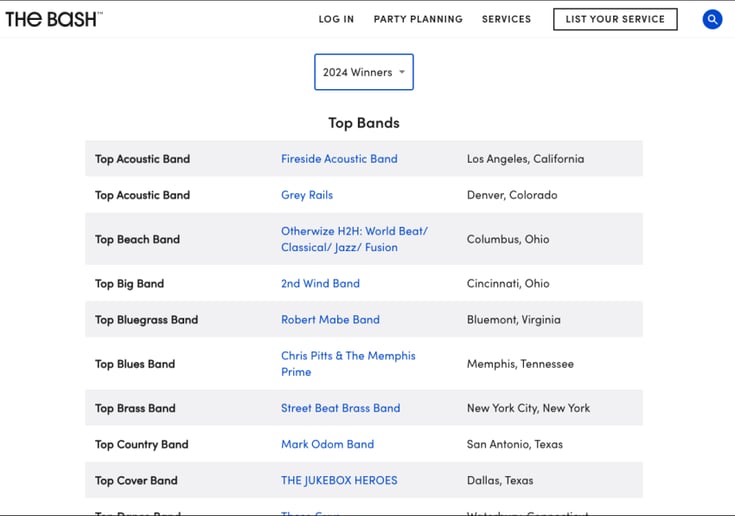This screenshot has width=735, height=516.
Task: Open the Robert Mabe Band link
Action: point(330,320)
